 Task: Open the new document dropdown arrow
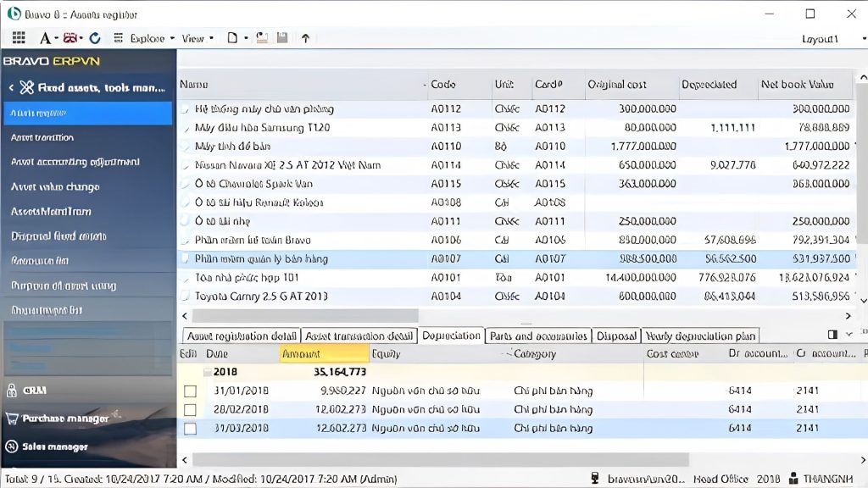pyautogui.click(x=246, y=38)
